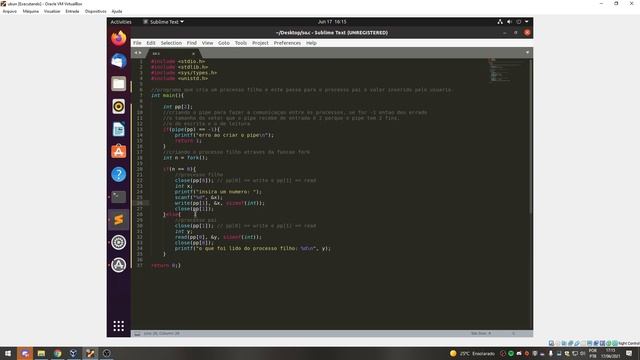Image resolution: width=640 pixels, height=360 pixels.
Task: Launch LibreOffice Writer from the dock
Action: [x=119, y=129]
